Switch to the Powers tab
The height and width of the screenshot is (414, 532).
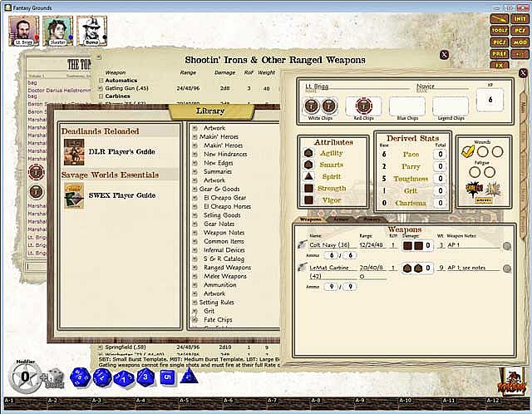tap(372, 219)
